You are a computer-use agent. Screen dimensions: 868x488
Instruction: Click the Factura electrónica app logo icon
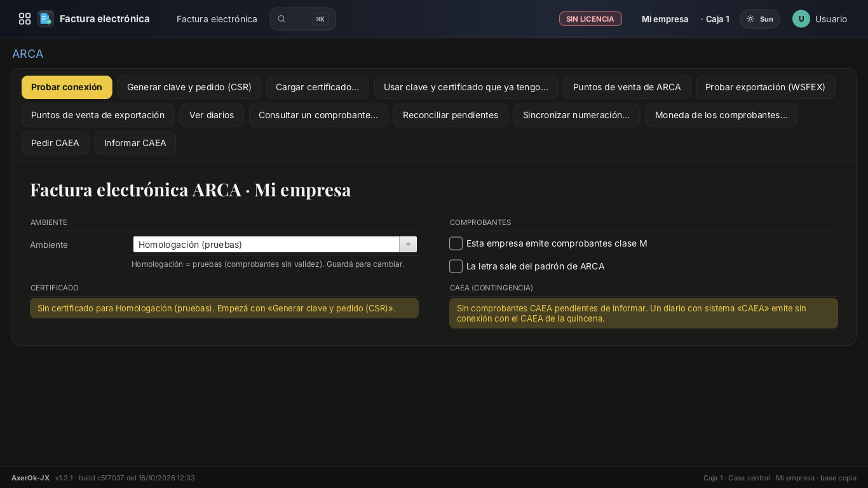(45, 19)
